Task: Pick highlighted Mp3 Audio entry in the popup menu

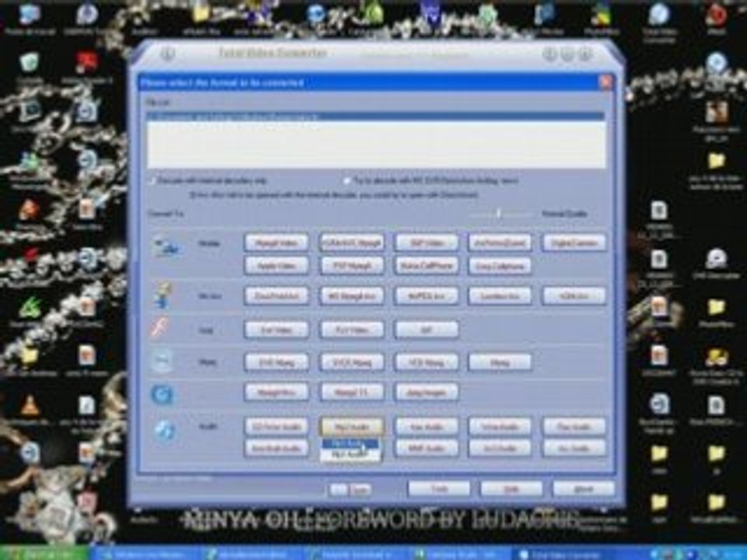Action: 350,444
